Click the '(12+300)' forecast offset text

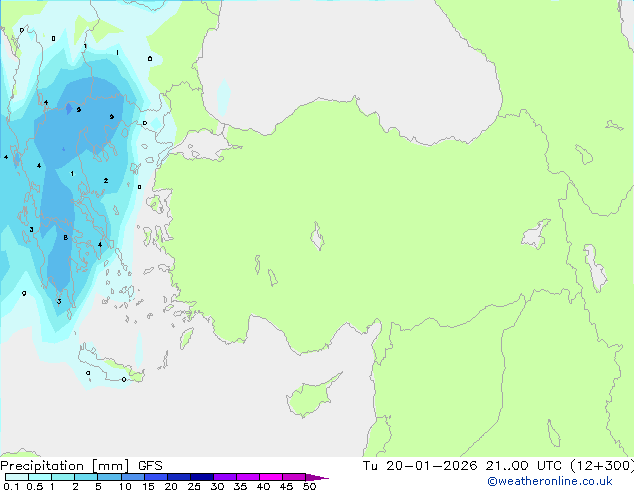pyautogui.click(x=602, y=466)
